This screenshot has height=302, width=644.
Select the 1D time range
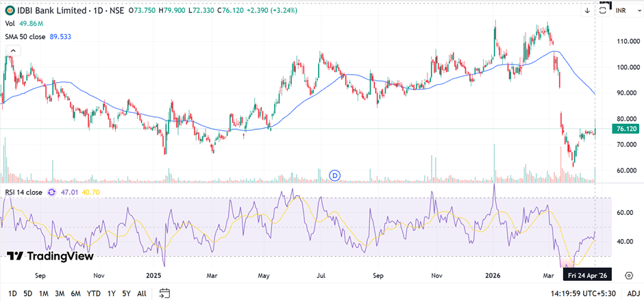(12, 293)
